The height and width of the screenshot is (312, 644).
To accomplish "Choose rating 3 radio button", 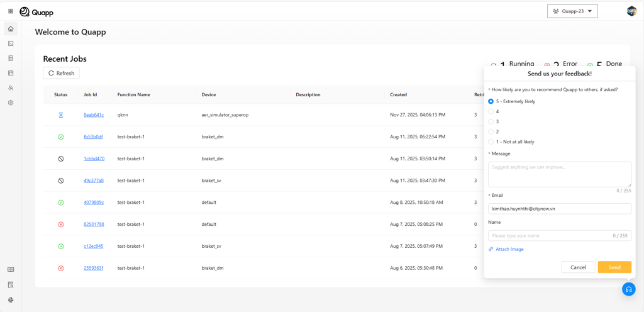I will (x=491, y=121).
